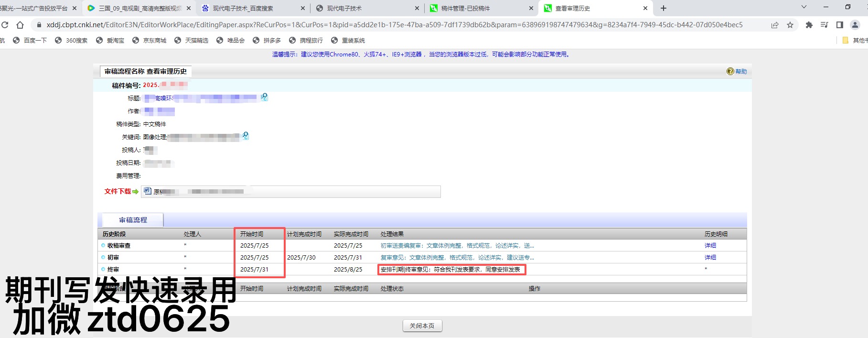Click the share page icon in address bar
This screenshot has width=868, height=338.
click(775, 25)
